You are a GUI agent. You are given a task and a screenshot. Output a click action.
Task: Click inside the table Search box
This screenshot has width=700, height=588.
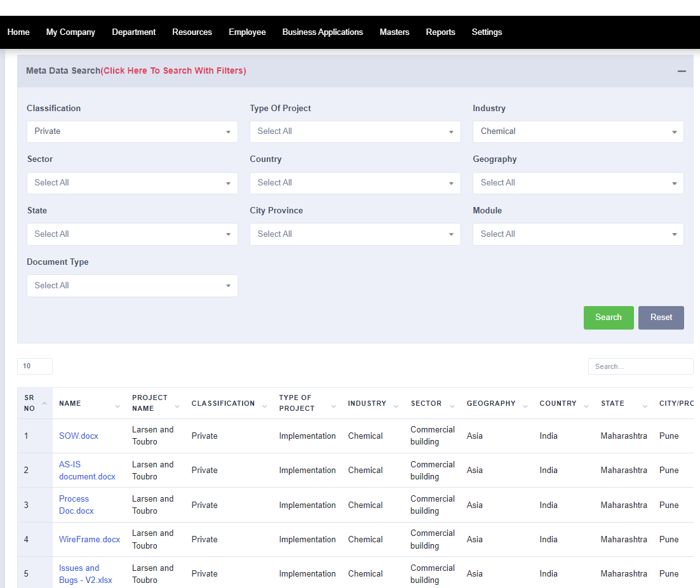(x=640, y=366)
